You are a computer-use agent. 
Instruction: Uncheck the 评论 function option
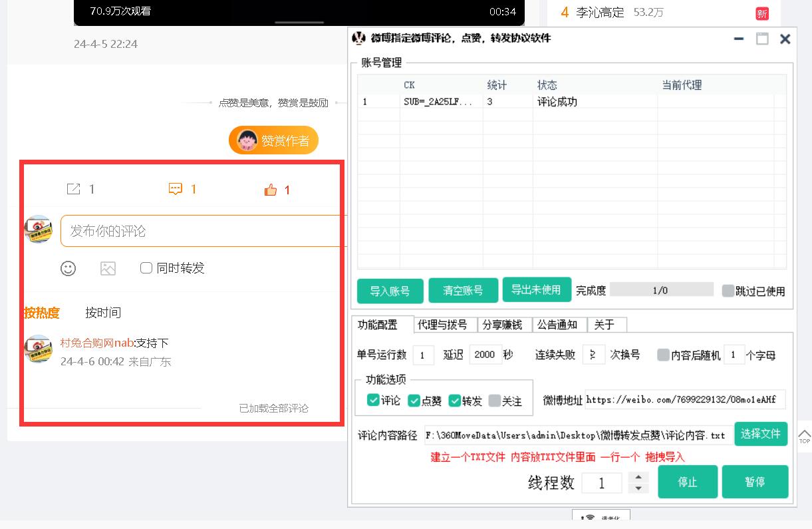(374, 401)
